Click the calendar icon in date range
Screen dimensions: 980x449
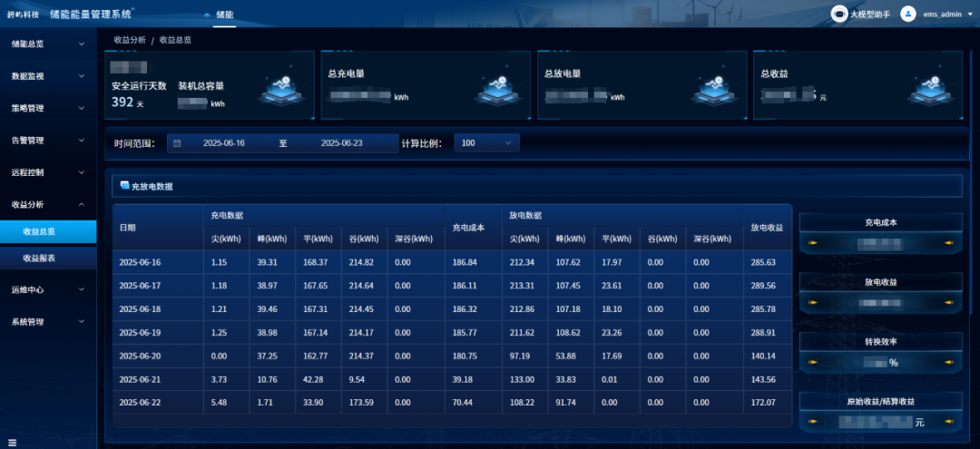tap(177, 143)
